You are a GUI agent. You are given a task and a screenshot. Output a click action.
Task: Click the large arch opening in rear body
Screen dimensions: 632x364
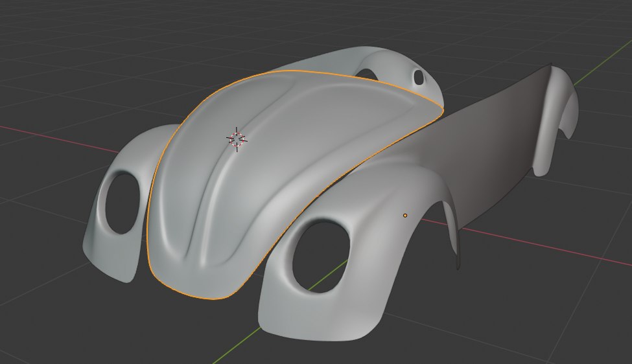(375, 71)
